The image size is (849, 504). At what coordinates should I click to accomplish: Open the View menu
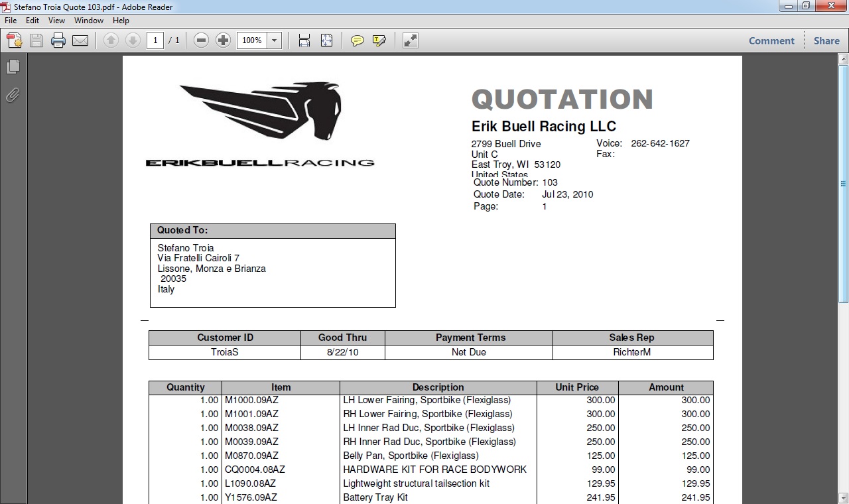pos(56,21)
